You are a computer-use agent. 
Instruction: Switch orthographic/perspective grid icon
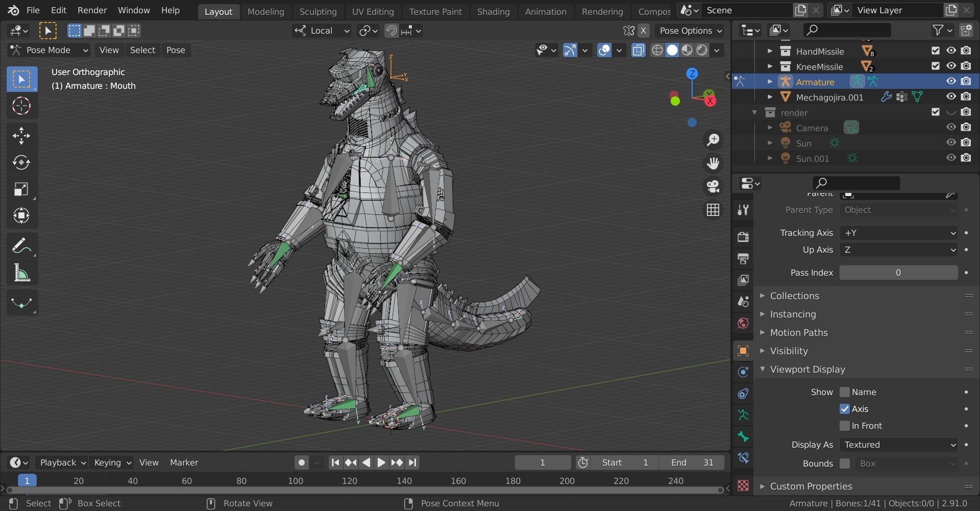(713, 210)
